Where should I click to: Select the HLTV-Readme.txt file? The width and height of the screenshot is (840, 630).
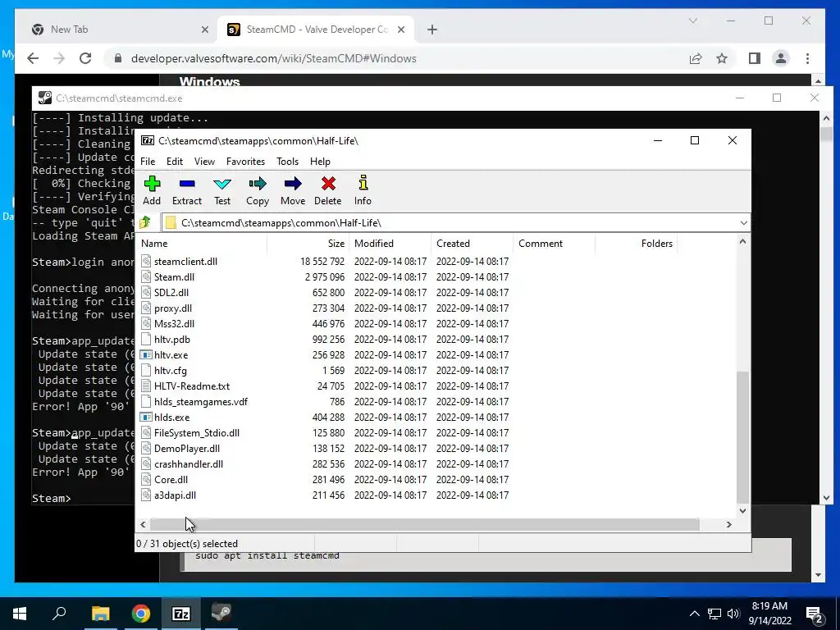(192, 386)
